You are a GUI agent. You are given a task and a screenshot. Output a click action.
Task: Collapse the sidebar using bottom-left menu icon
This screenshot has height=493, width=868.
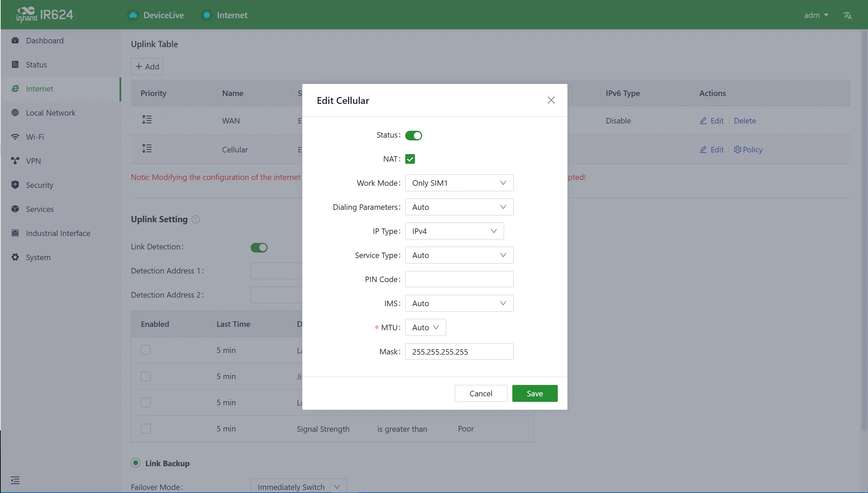pyautogui.click(x=15, y=480)
